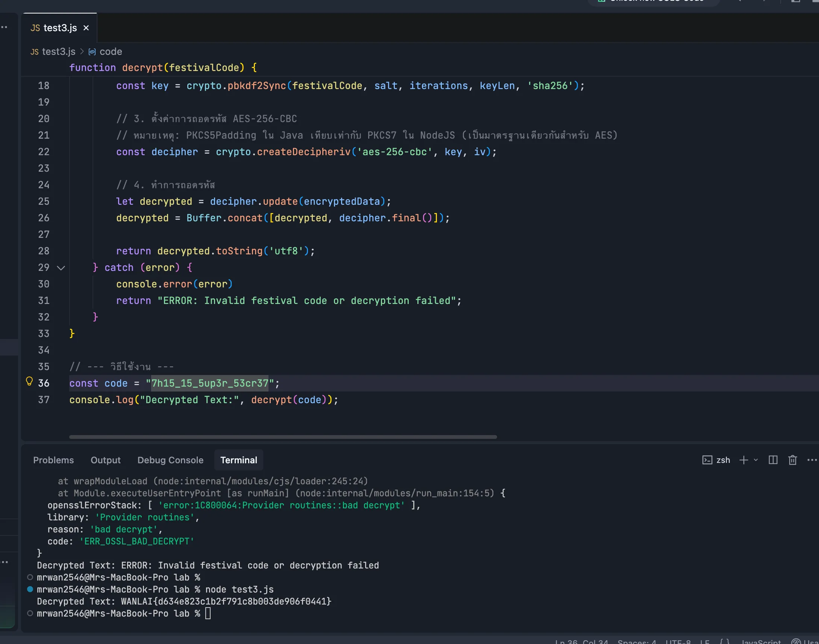Close the test3.js editor tab
Screen dimensions: 819x644
point(86,28)
